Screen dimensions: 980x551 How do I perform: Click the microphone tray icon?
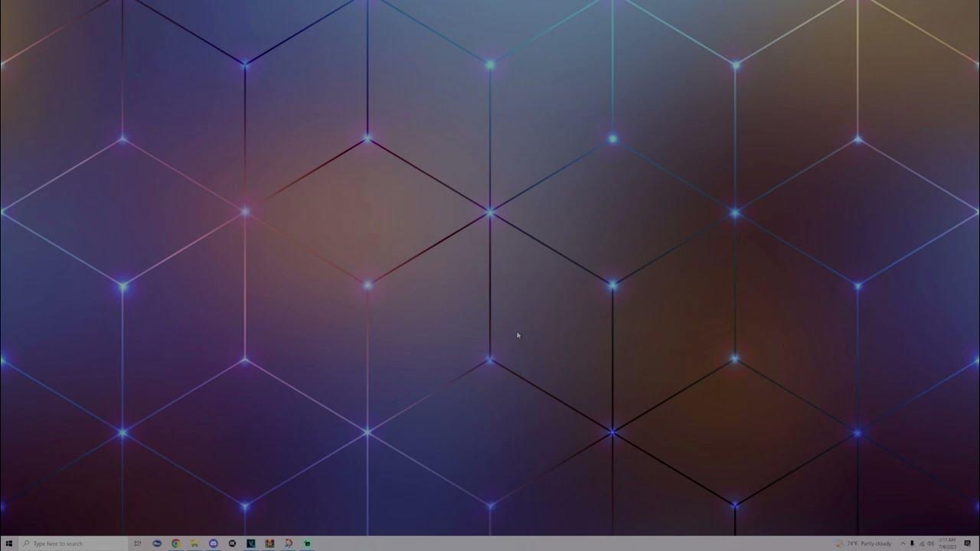click(912, 543)
